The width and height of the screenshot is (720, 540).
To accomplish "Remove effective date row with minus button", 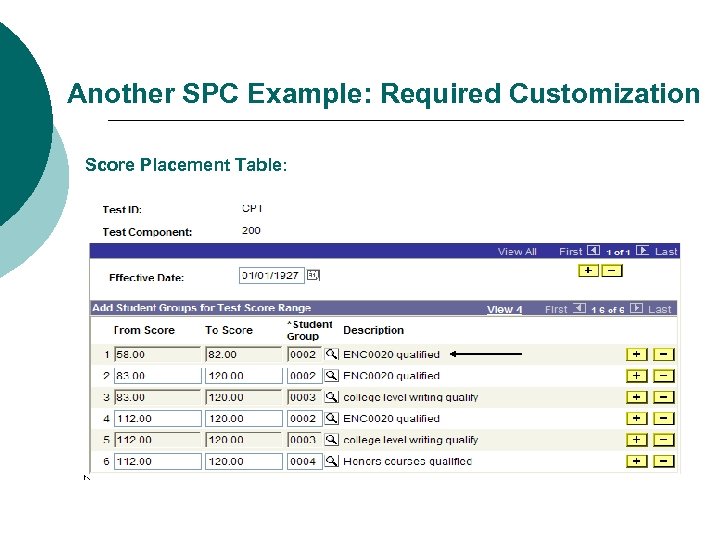I will [612, 270].
